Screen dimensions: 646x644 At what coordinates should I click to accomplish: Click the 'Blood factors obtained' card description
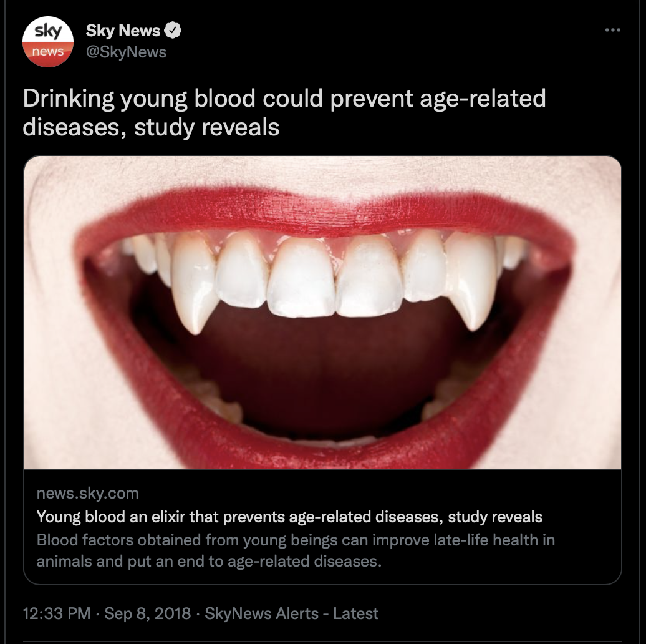[296, 550]
